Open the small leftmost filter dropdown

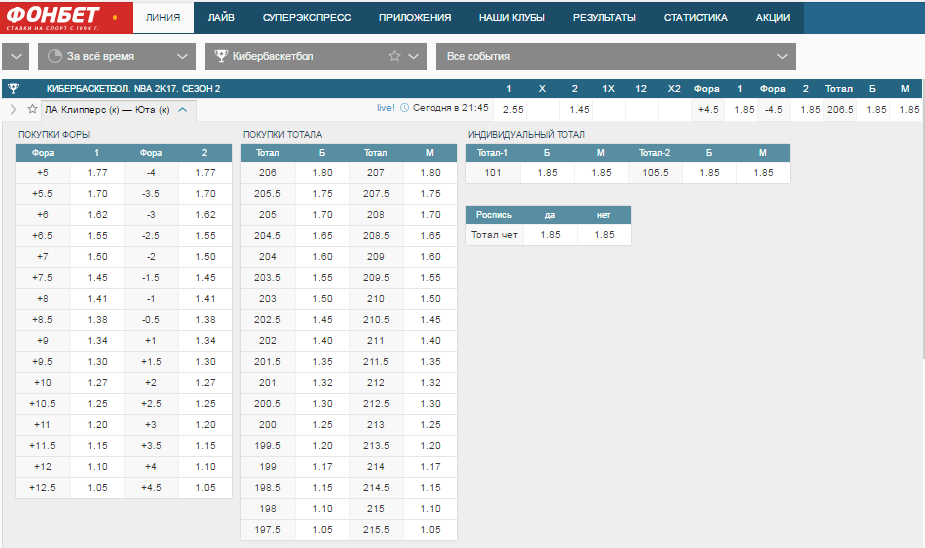coord(16,57)
